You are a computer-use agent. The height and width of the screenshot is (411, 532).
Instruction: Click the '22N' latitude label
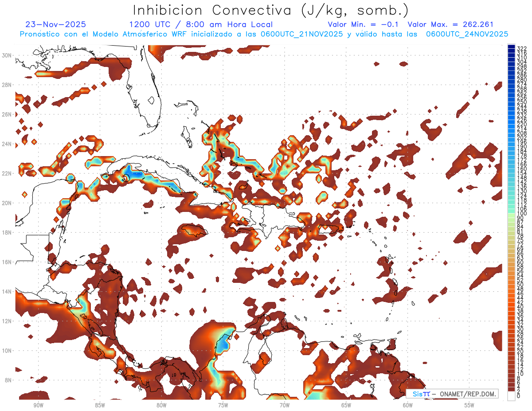[7, 173]
